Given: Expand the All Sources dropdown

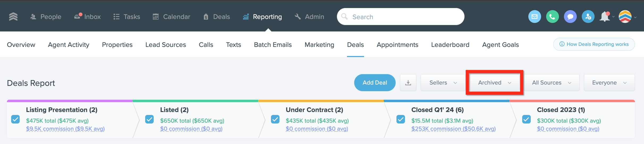Looking at the screenshot, I should tap(552, 83).
